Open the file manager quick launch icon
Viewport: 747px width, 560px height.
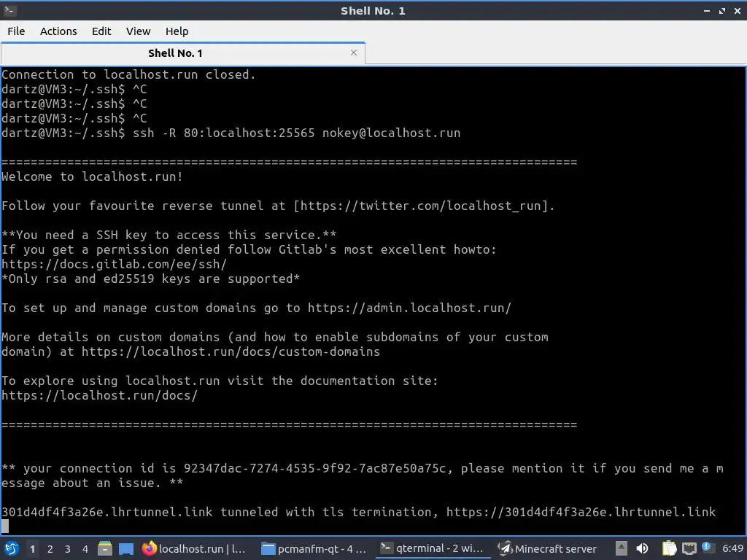click(x=105, y=548)
